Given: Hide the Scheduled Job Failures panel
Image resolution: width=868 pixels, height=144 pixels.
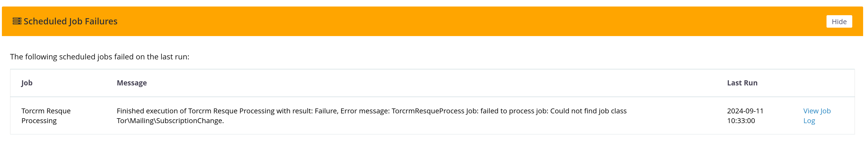Looking at the screenshot, I should coord(839,22).
